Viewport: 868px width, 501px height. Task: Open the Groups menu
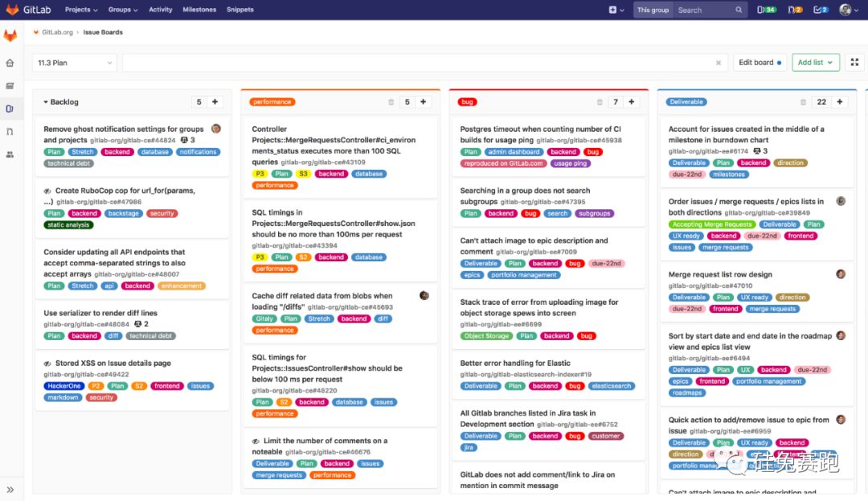click(123, 10)
